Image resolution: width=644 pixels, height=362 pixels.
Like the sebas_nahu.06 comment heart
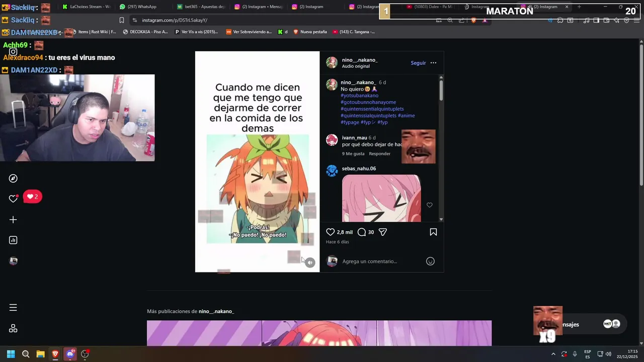tap(429, 205)
